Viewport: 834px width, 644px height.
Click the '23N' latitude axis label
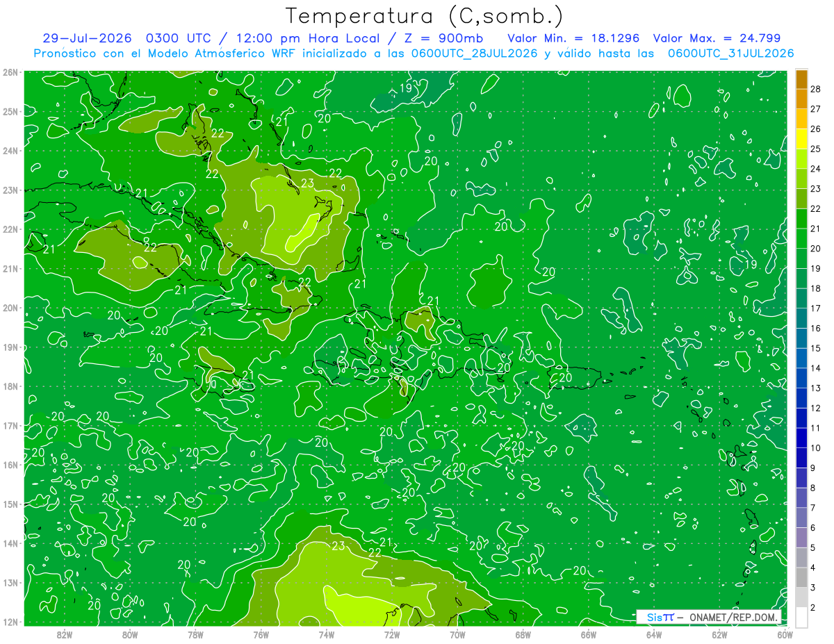click(10, 190)
